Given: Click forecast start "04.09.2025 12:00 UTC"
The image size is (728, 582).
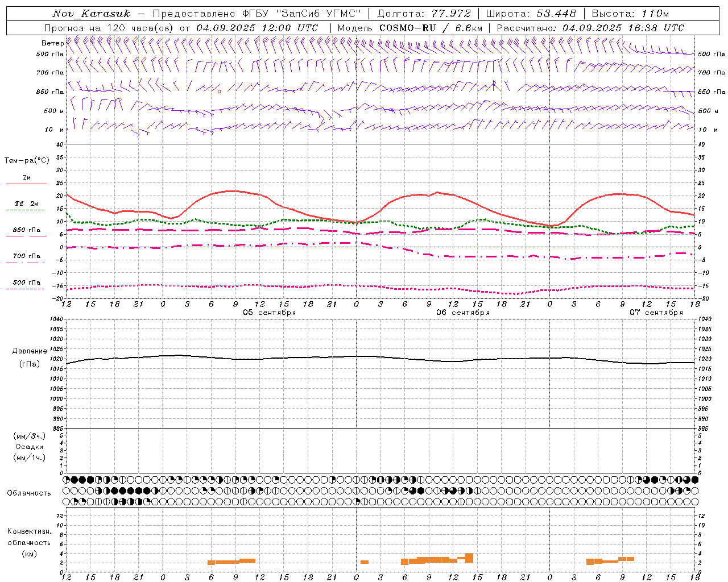Looking at the screenshot, I should coord(258,28).
